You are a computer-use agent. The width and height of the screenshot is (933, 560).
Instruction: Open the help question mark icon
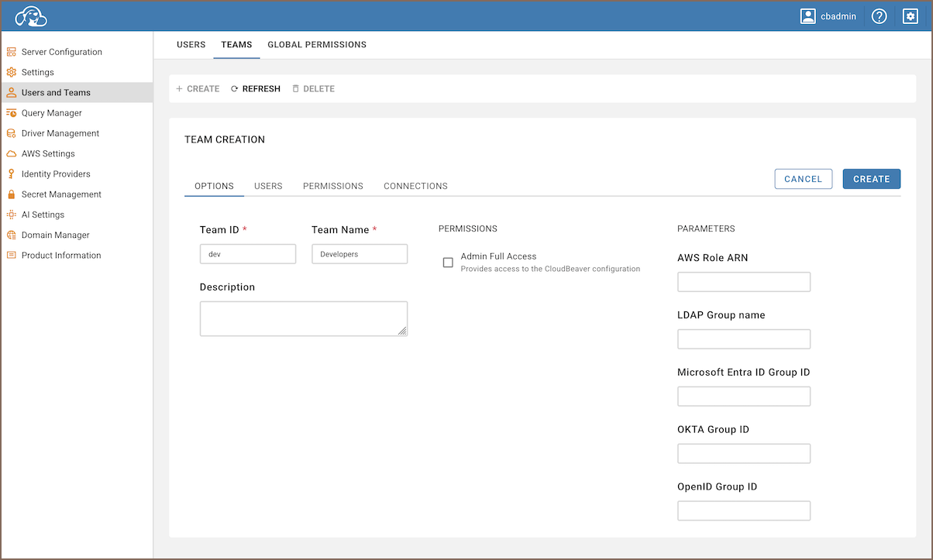tap(879, 16)
